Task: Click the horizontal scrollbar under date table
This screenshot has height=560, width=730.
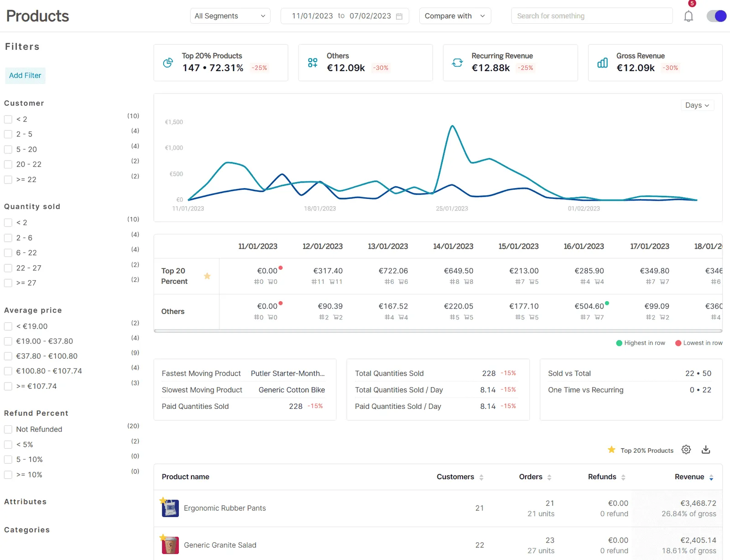Action: [x=438, y=331]
